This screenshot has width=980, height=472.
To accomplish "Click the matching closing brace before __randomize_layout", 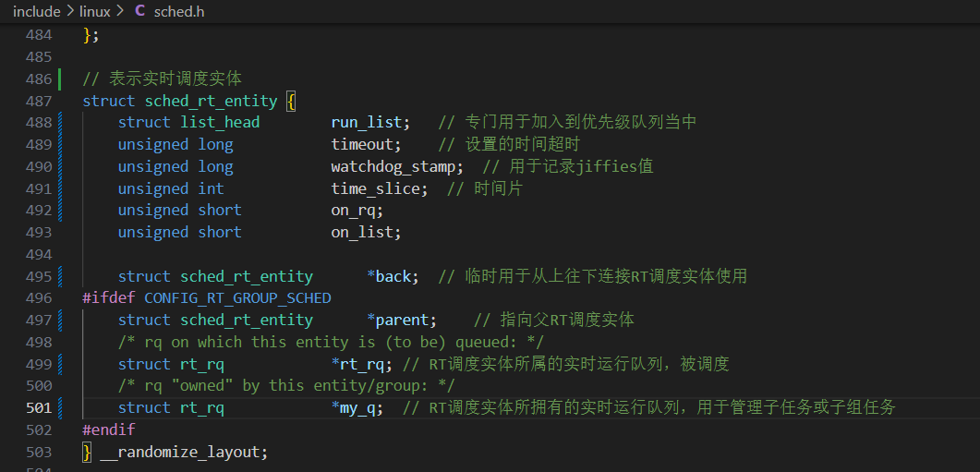I will pos(87,453).
